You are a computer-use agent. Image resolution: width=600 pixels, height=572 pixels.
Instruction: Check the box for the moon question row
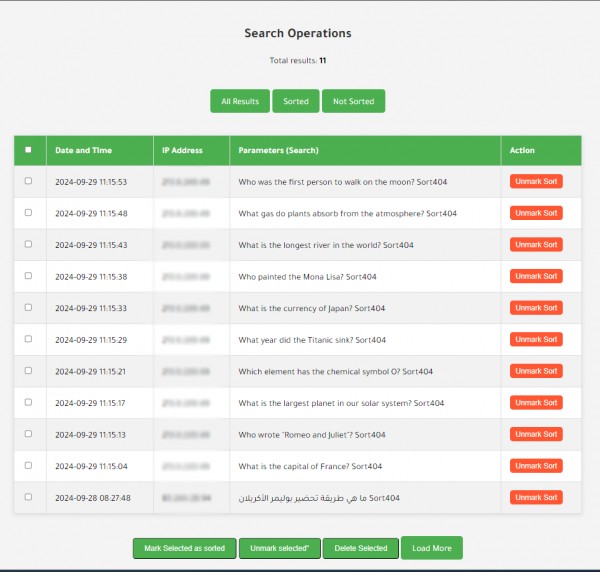tap(28, 181)
